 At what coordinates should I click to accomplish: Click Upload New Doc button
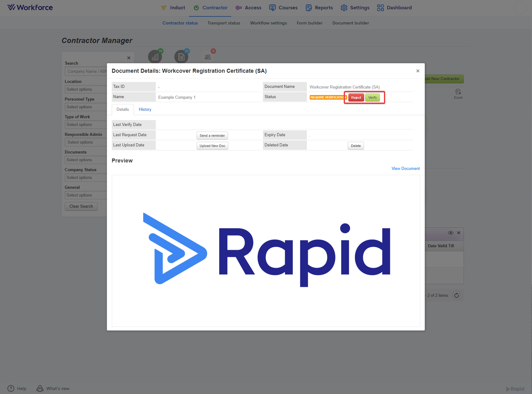[x=212, y=146]
